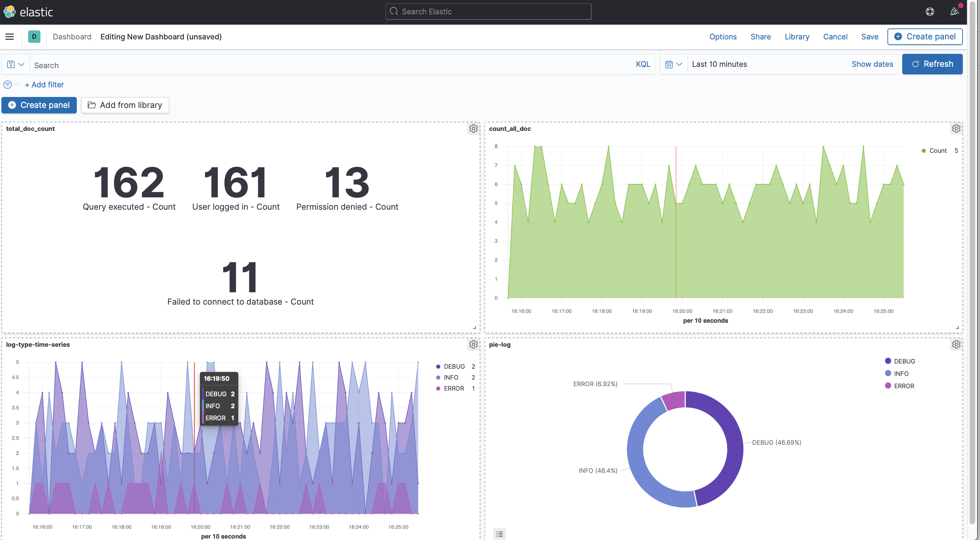
Task: Click the green D space avatar
Action: point(34,37)
